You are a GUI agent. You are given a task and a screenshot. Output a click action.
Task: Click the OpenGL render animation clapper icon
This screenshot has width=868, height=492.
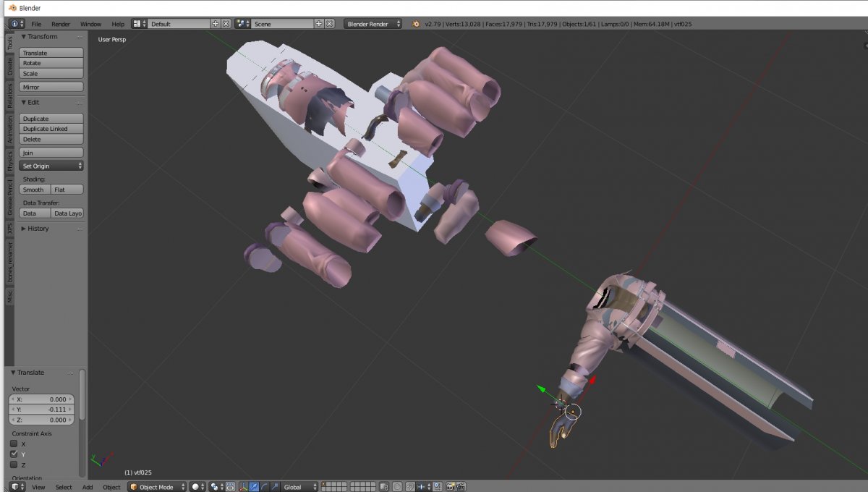[460, 487]
